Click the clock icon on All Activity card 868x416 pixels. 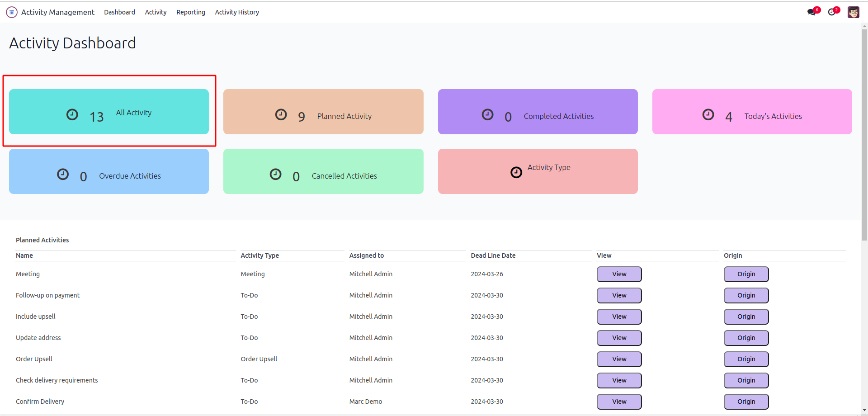tap(72, 115)
